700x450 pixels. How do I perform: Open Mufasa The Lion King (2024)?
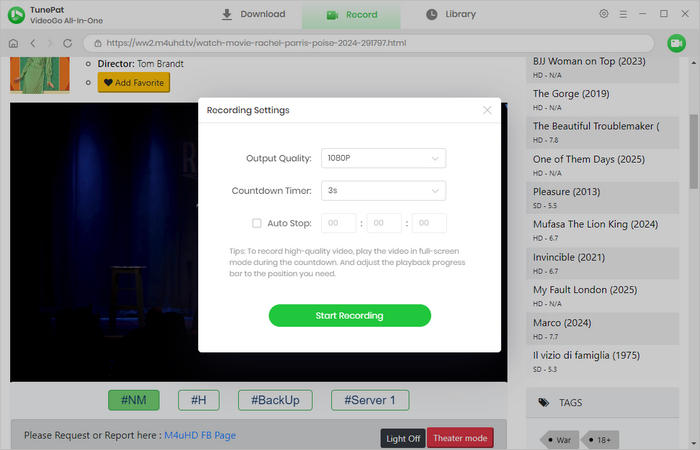(596, 225)
